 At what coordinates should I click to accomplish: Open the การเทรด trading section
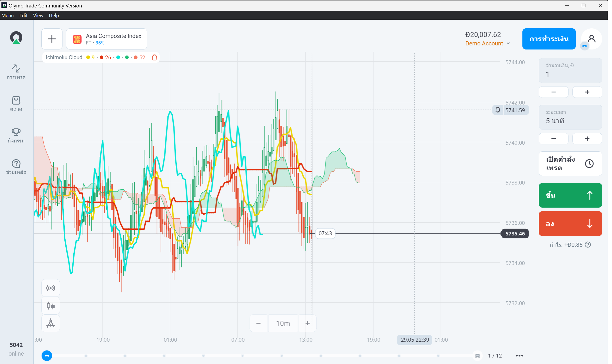(x=16, y=72)
